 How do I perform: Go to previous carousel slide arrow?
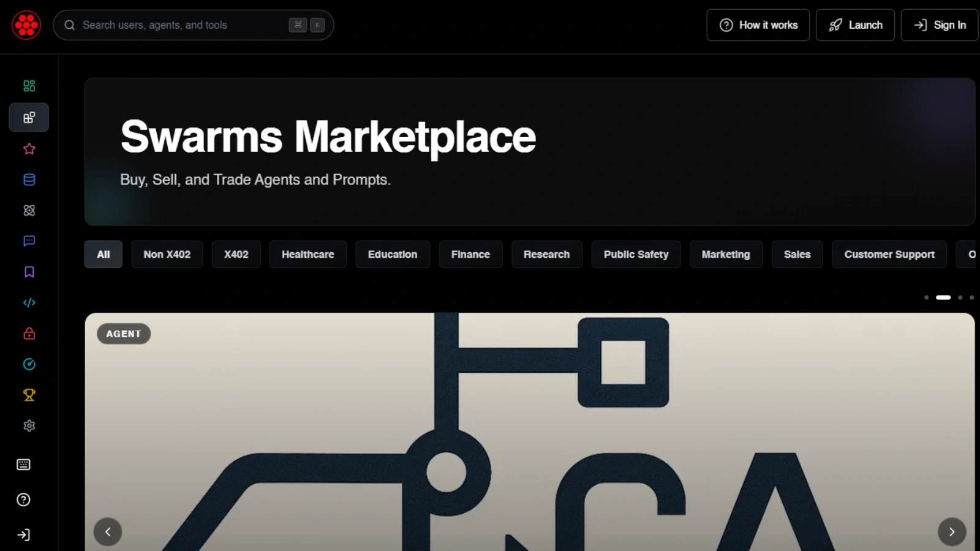[108, 531]
